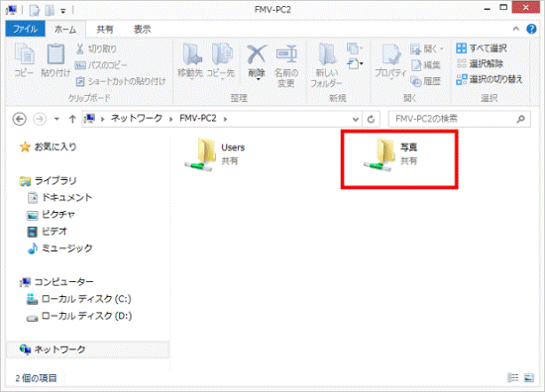
Task: Click ネットワーク in the address bar
Action: (x=137, y=119)
